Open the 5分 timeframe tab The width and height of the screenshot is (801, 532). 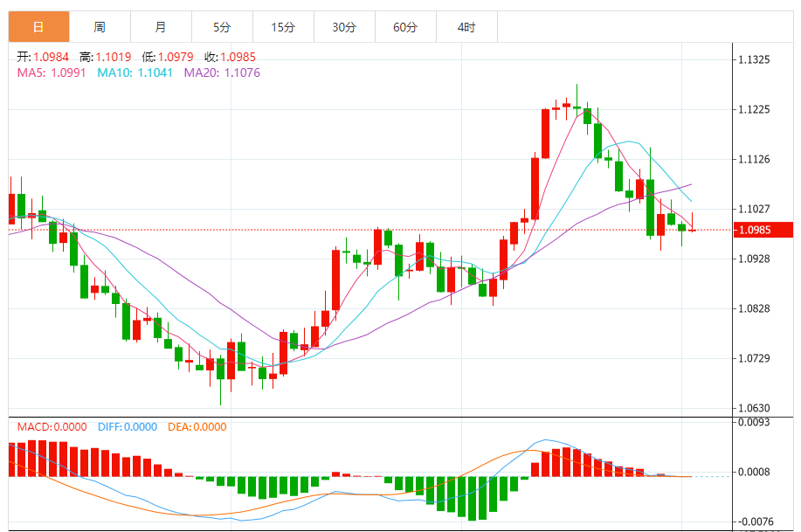pyautogui.click(x=222, y=27)
